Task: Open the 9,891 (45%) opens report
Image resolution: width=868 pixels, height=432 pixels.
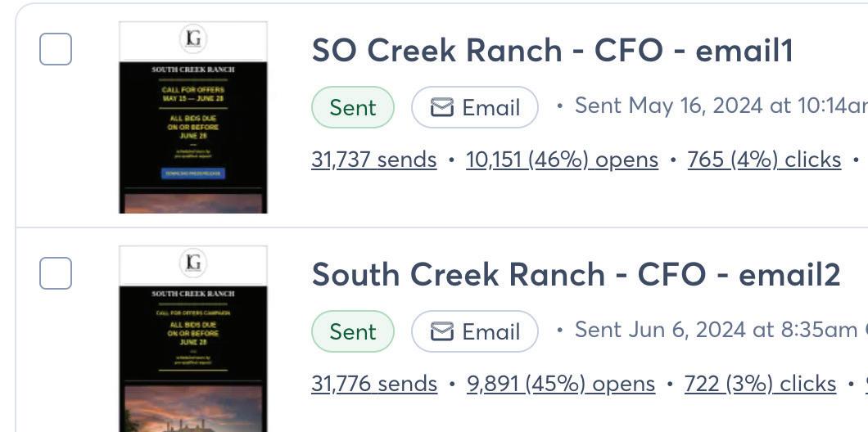Action: (560, 384)
